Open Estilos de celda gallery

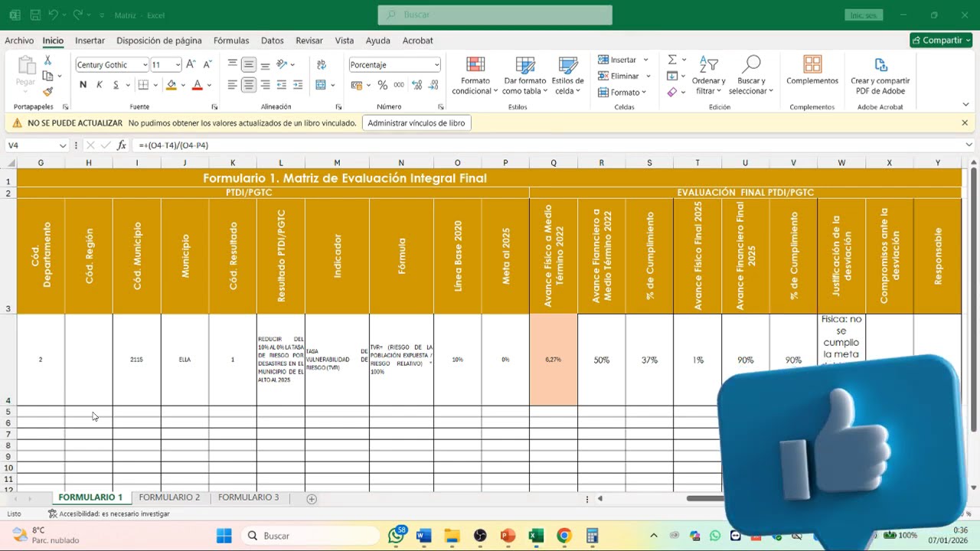click(568, 76)
